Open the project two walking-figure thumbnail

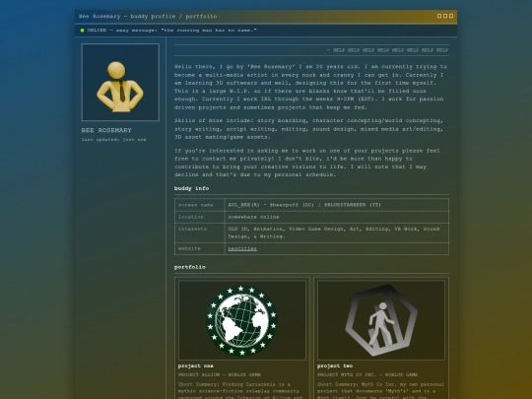coord(381,320)
